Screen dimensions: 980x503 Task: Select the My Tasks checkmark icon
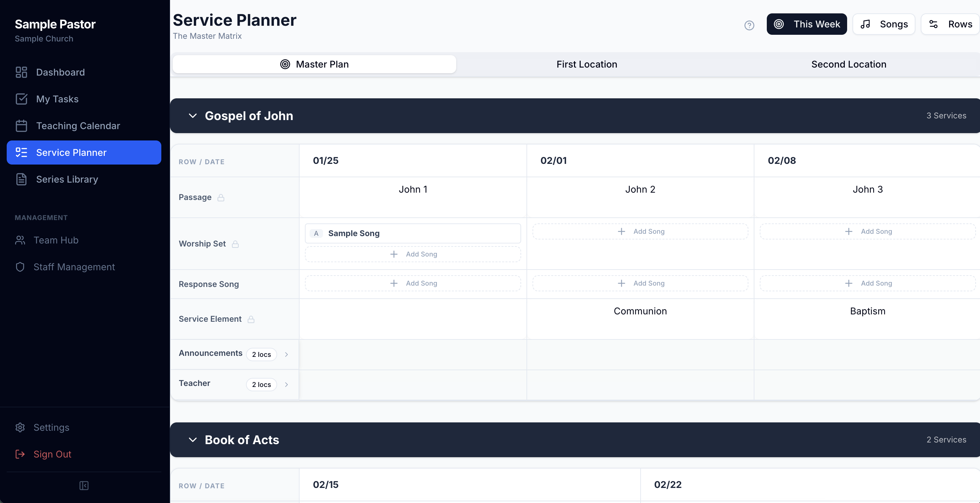(21, 99)
